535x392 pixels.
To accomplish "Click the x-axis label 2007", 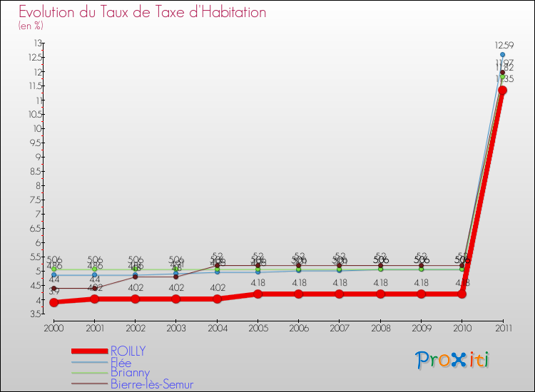I will pyautogui.click(x=340, y=328).
